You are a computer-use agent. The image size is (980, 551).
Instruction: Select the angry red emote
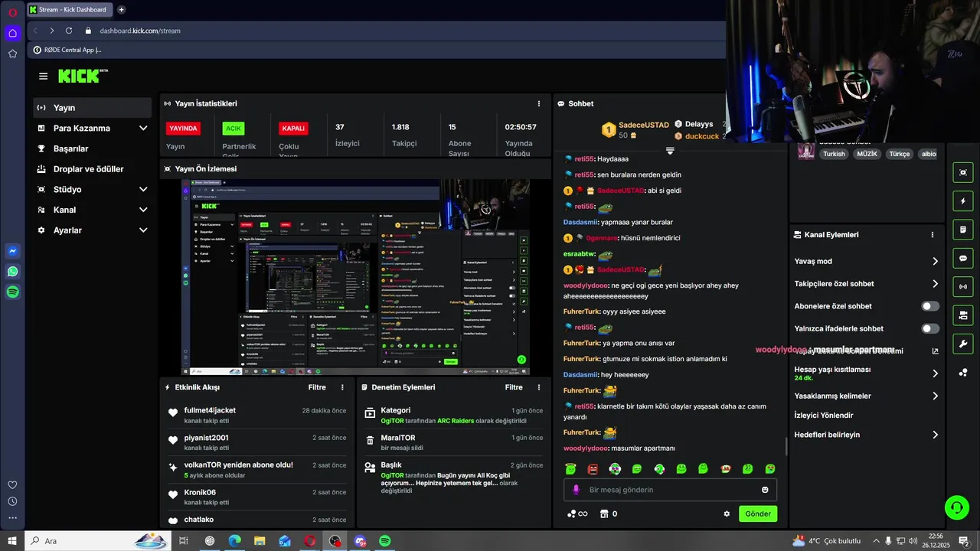click(x=593, y=468)
